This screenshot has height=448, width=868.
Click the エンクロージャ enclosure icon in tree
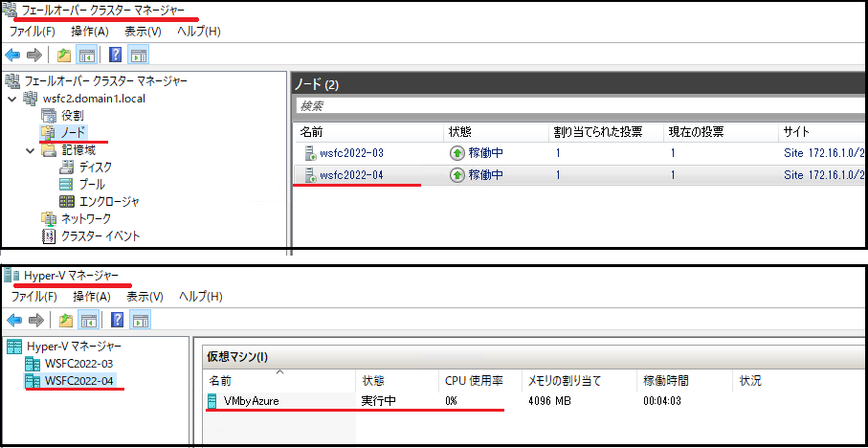(x=66, y=201)
